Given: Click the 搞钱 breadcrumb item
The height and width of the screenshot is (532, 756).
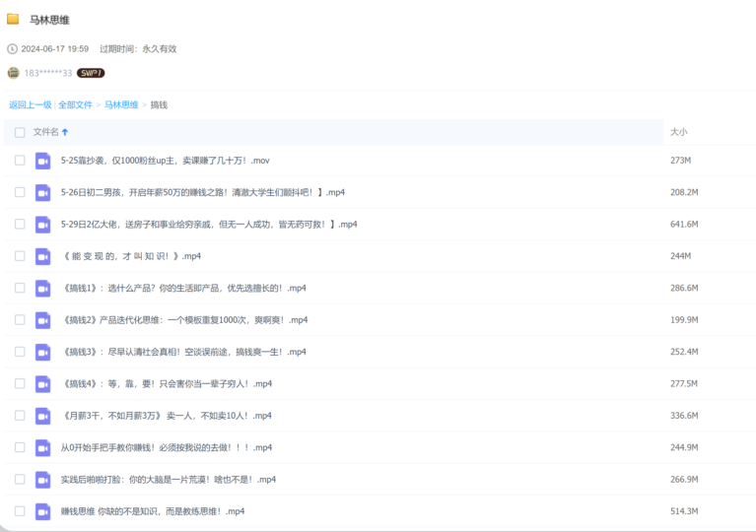Looking at the screenshot, I should (159, 104).
